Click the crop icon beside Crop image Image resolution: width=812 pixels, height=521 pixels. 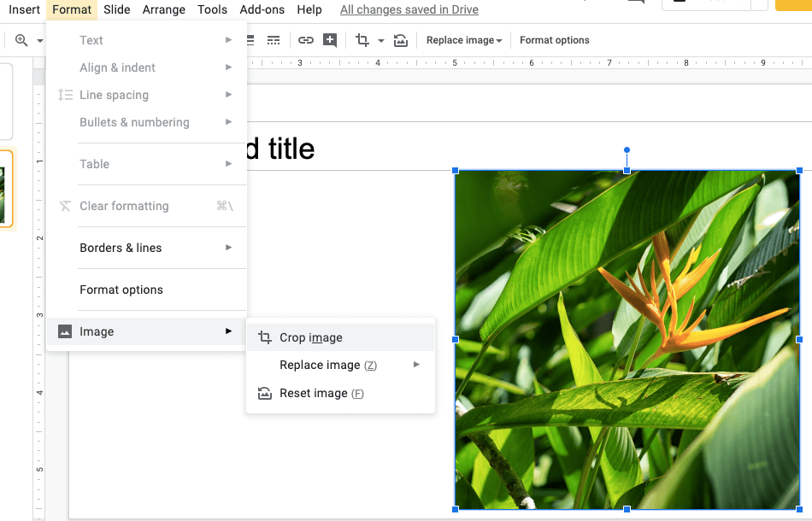tap(265, 337)
